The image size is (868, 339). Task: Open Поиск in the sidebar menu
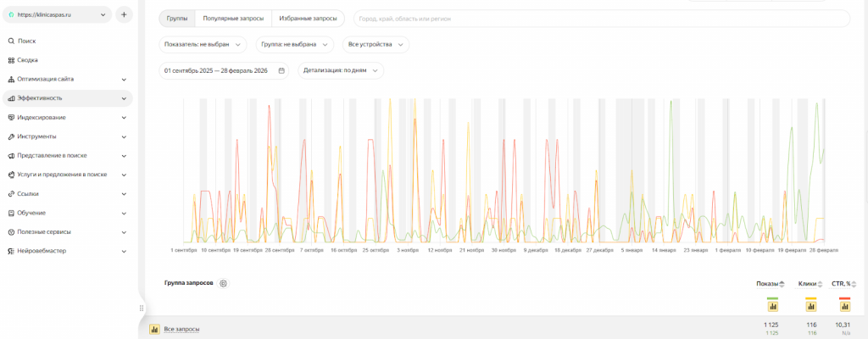click(26, 41)
